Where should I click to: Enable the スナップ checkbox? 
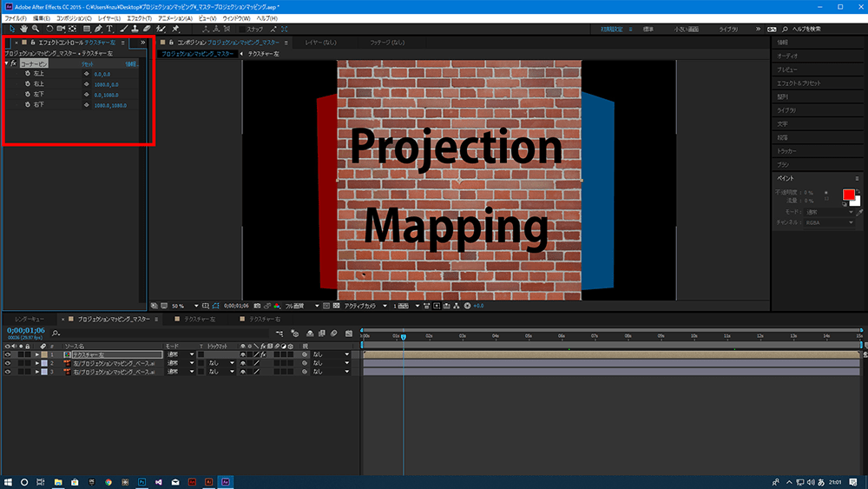coord(242,29)
